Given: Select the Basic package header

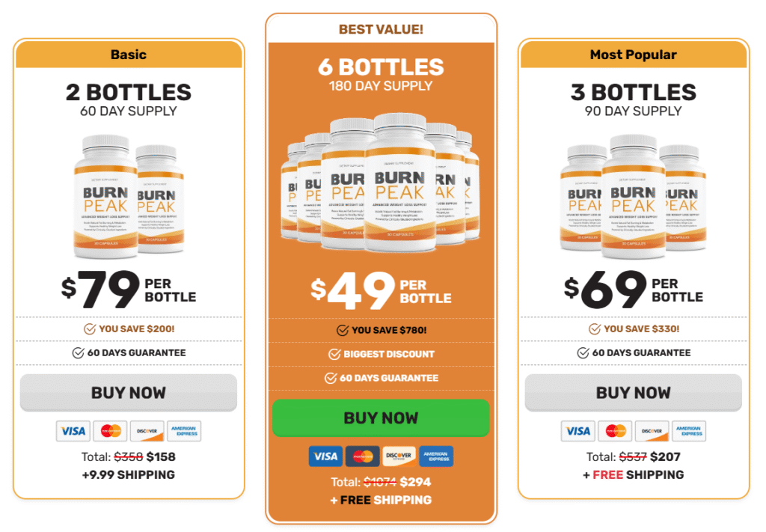Looking at the screenshot, I should [129, 55].
